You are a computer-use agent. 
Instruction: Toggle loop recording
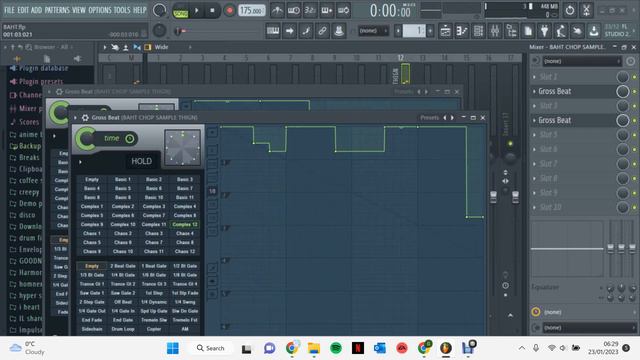point(343,11)
